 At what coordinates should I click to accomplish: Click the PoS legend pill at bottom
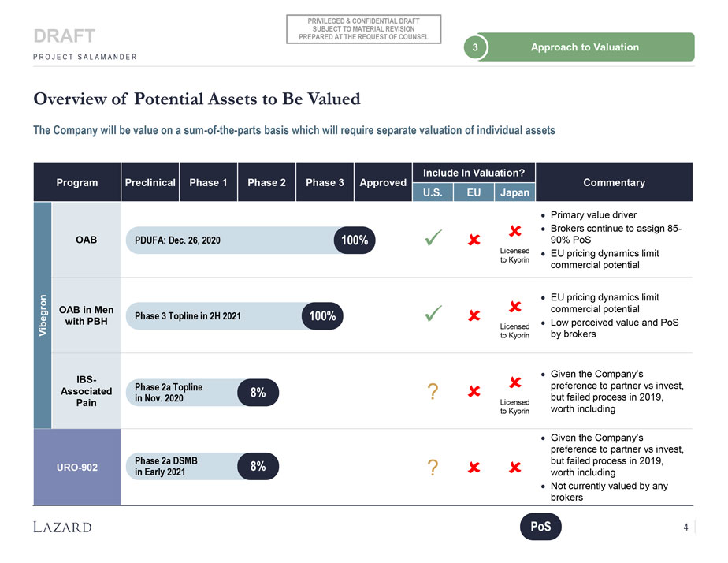pyautogui.click(x=540, y=527)
